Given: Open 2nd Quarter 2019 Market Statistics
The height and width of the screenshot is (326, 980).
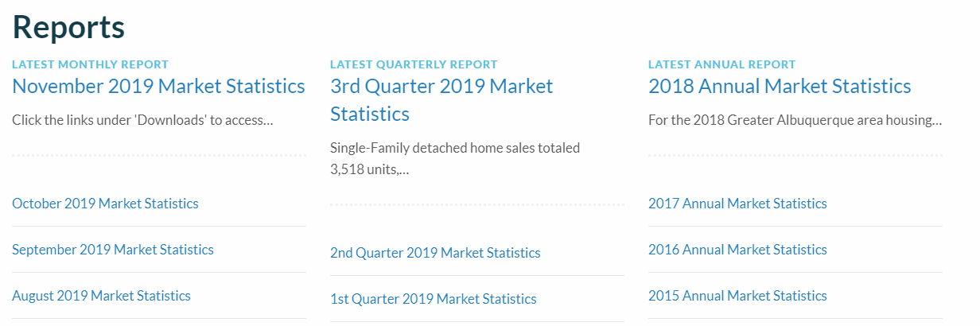Looking at the screenshot, I should coord(435,253).
